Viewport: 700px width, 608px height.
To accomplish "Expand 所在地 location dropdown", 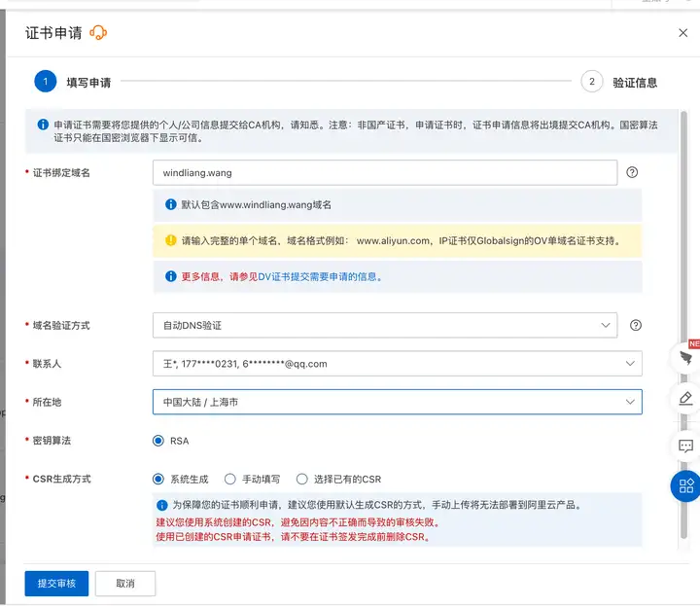I will 397,402.
